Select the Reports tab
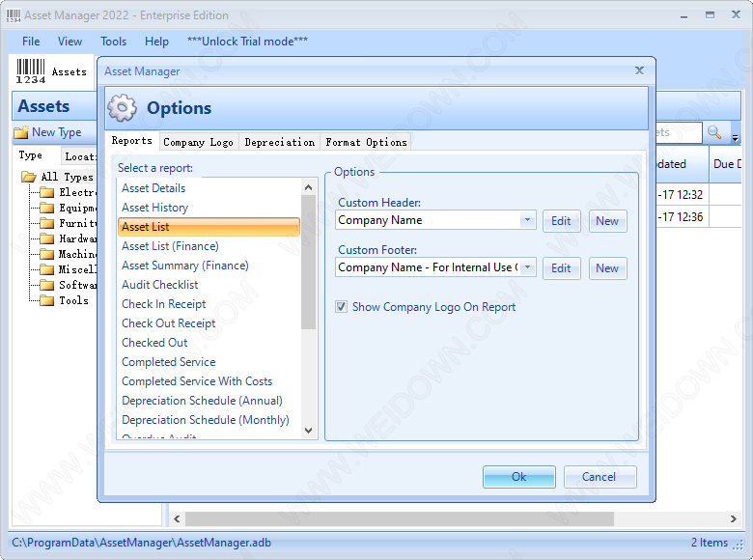 click(x=132, y=141)
